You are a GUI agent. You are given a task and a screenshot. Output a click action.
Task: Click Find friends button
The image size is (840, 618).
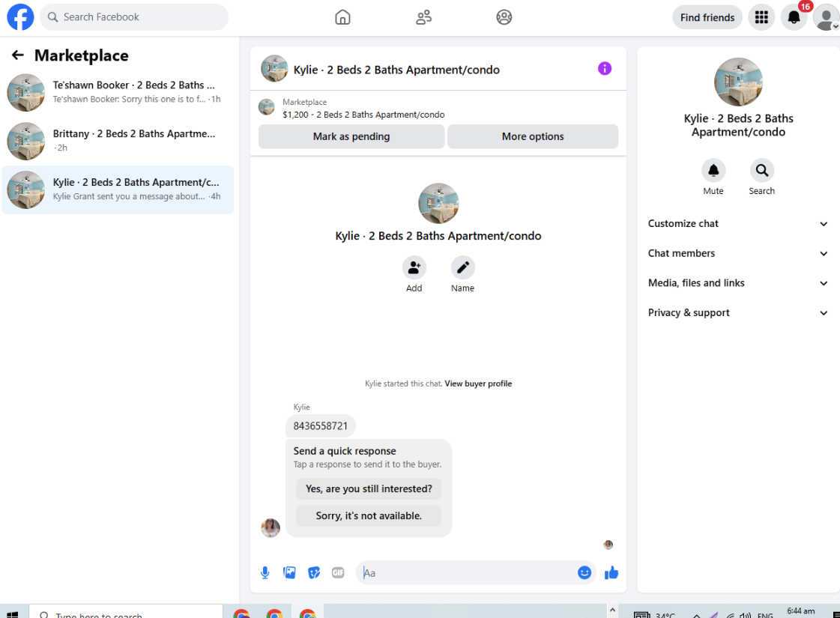(707, 18)
